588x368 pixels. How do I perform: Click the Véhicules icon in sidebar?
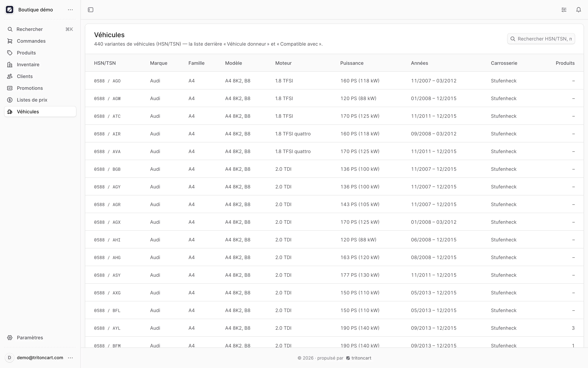tap(10, 112)
